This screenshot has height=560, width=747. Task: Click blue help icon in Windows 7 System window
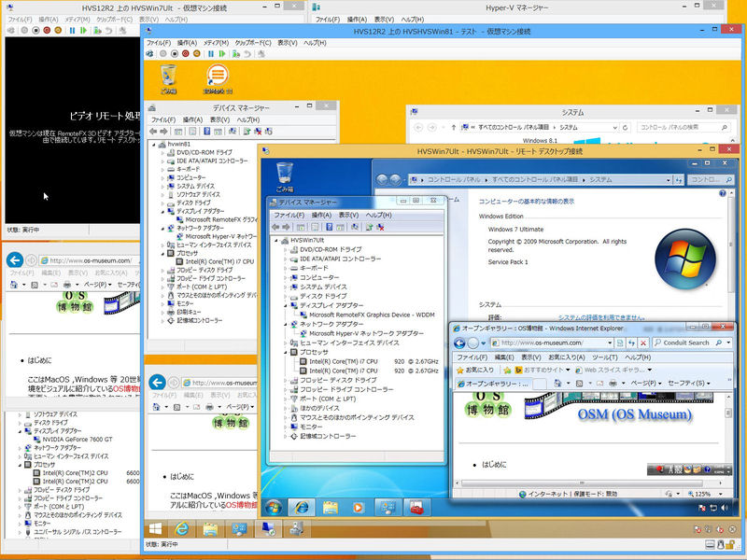723,193
